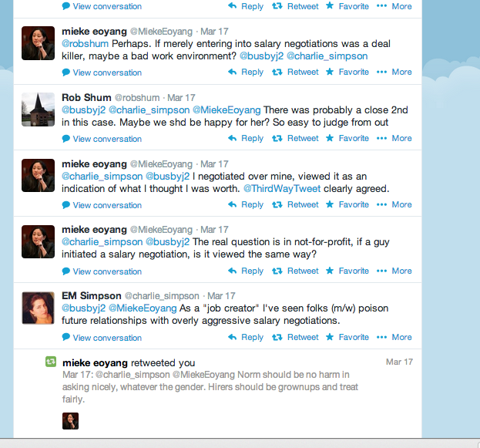Open More on "I negotiated over mine" tweet
Image resolution: width=480 pixels, height=448 pixels.
point(394,204)
